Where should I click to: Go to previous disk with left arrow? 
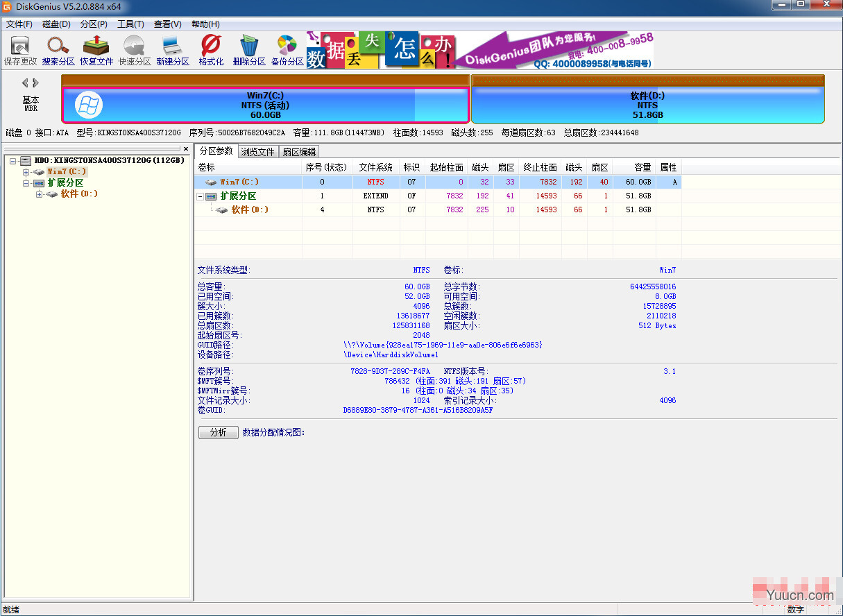[x=25, y=83]
